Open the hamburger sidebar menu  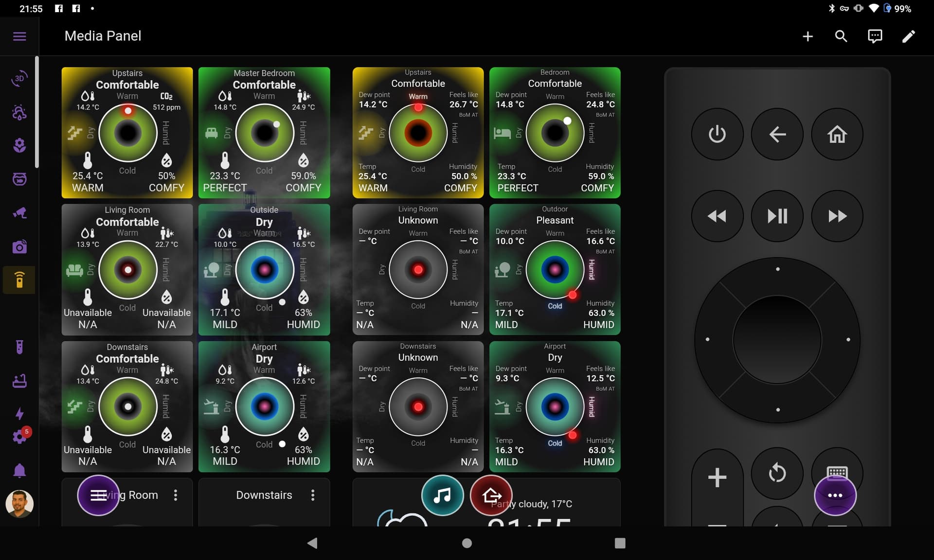tap(19, 36)
